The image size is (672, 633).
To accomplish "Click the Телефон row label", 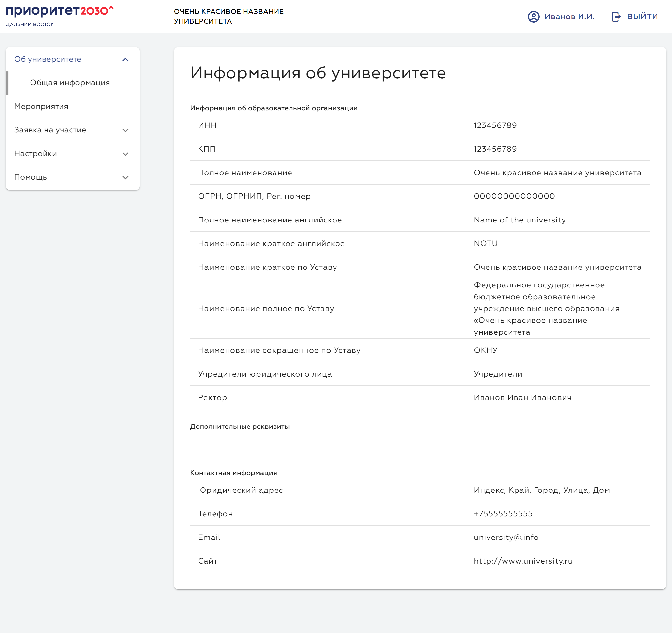I will (215, 514).
